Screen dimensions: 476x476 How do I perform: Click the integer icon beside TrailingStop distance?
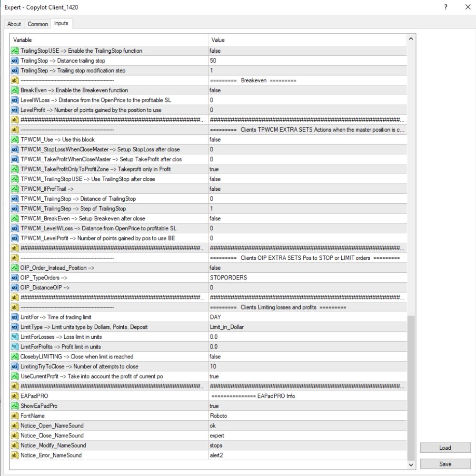[15, 61]
